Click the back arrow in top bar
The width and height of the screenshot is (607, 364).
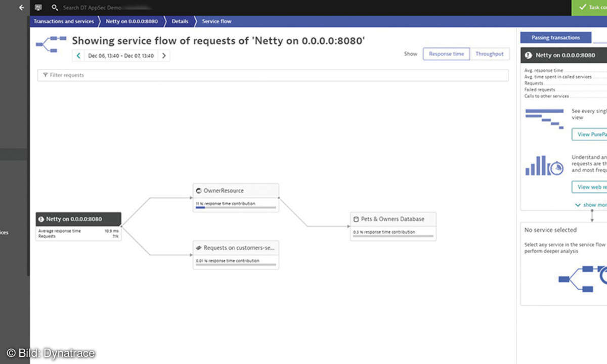click(21, 8)
